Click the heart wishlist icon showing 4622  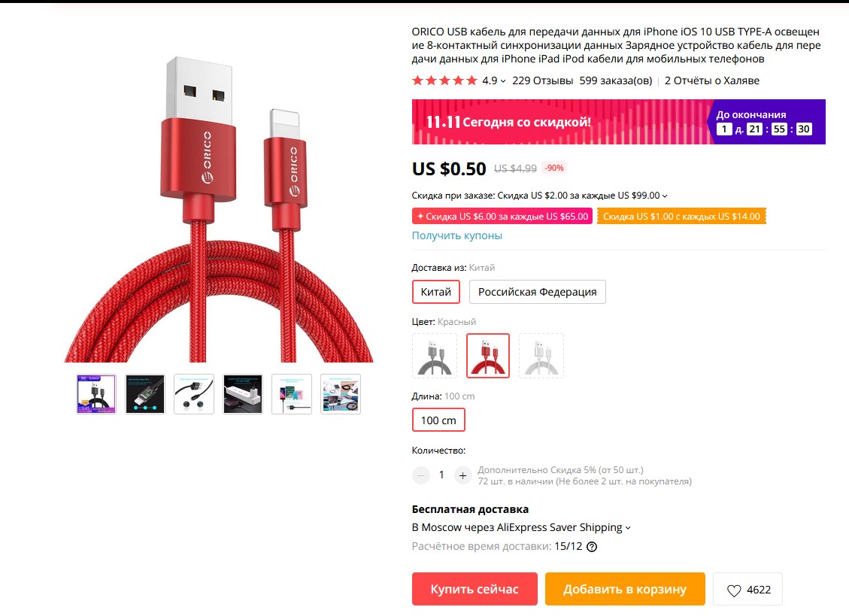point(734,590)
